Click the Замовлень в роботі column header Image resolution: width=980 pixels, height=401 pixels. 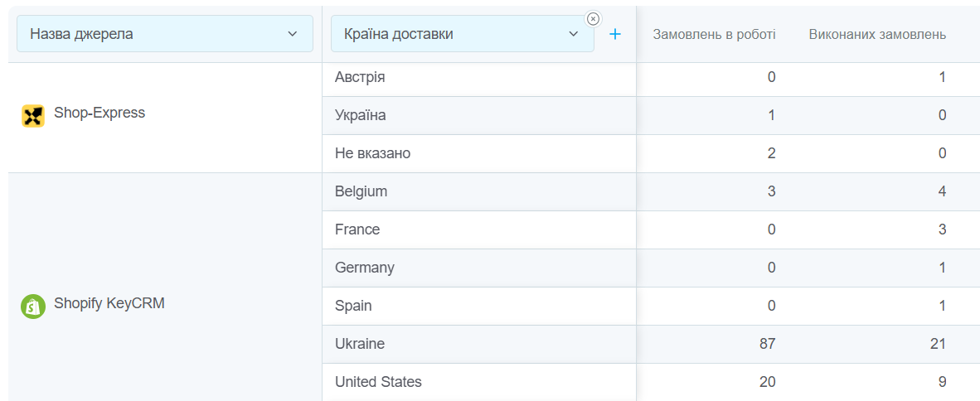[x=714, y=35]
